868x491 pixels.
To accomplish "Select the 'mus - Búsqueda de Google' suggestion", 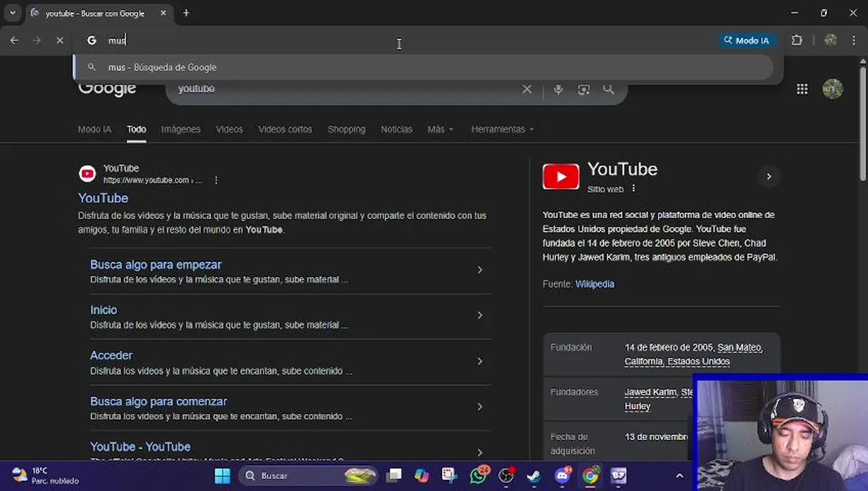I will pos(423,68).
